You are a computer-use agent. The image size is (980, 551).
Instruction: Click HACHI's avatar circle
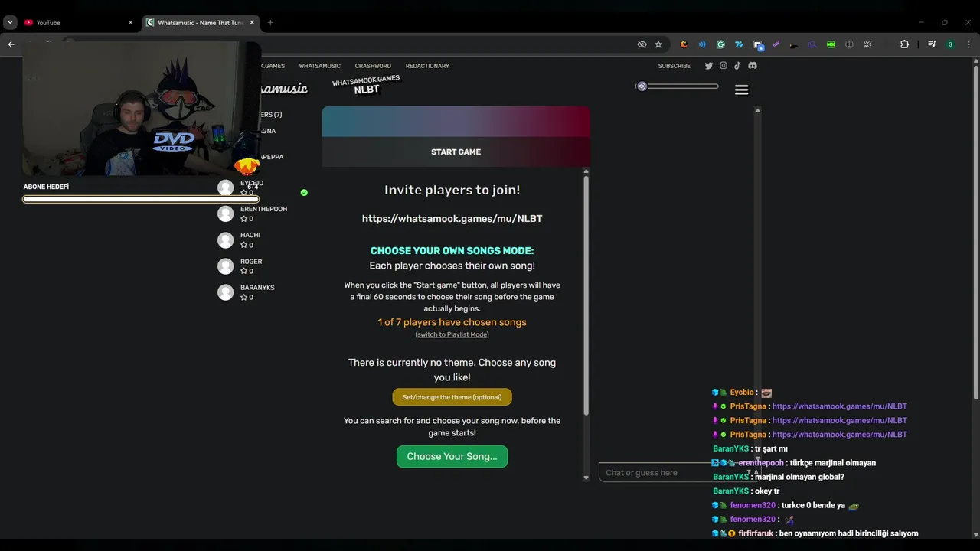(225, 240)
